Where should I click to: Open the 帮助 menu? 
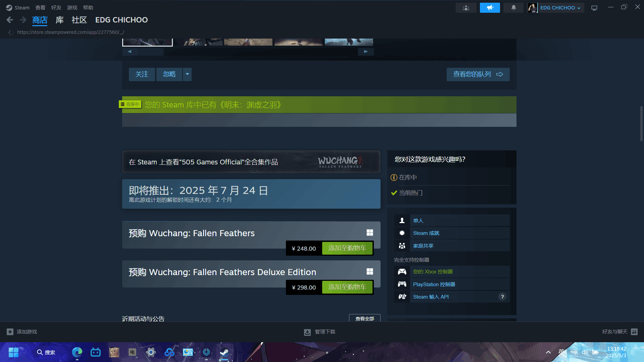[x=88, y=7]
